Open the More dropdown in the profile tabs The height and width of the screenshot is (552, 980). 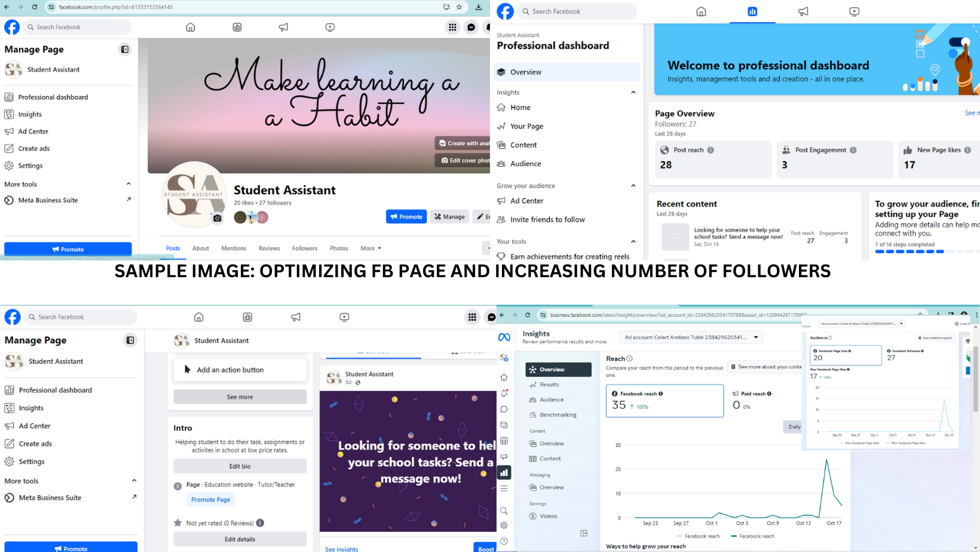coord(370,249)
